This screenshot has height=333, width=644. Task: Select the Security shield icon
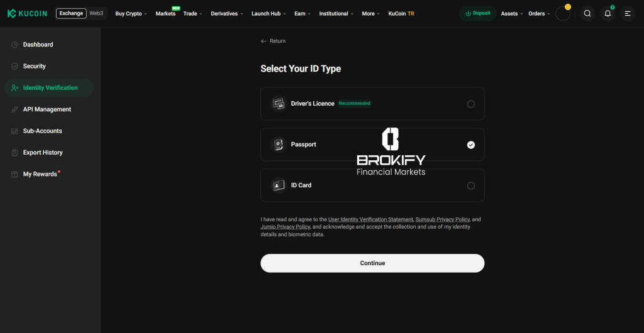pos(14,66)
